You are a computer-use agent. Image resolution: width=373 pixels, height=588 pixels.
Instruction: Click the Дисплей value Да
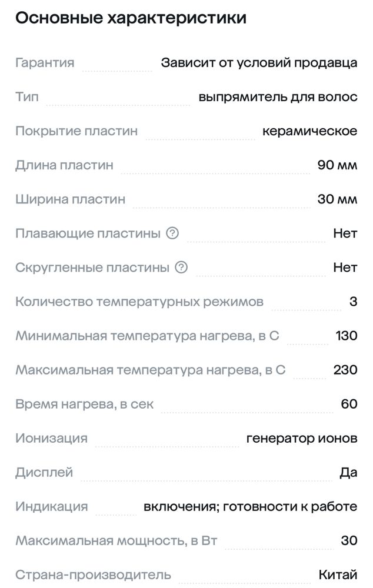348,473
